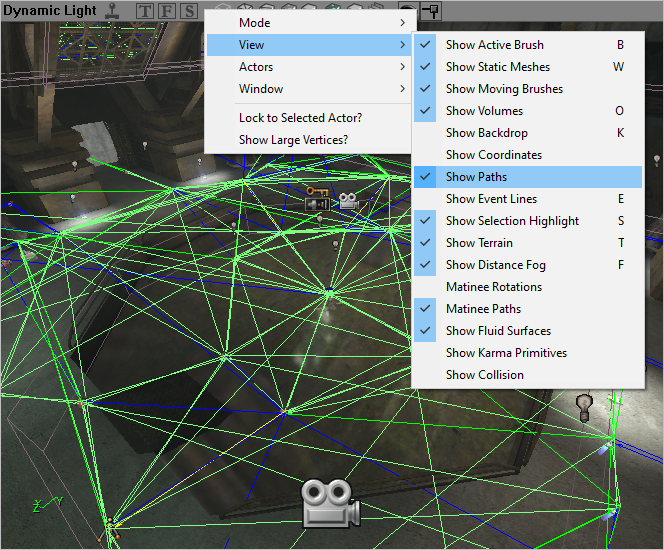Select the small camera actor in viewport
The width and height of the screenshot is (664, 550).
tap(348, 200)
